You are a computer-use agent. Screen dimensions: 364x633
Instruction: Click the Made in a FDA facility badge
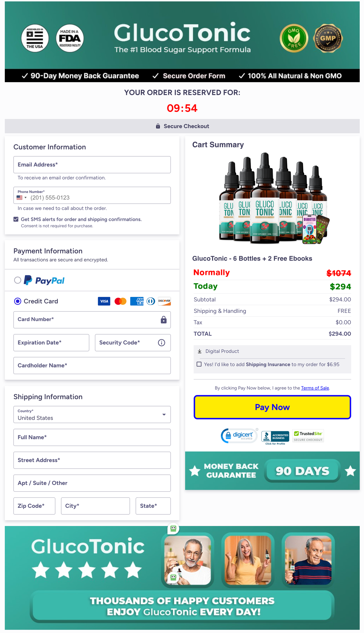[x=70, y=38]
